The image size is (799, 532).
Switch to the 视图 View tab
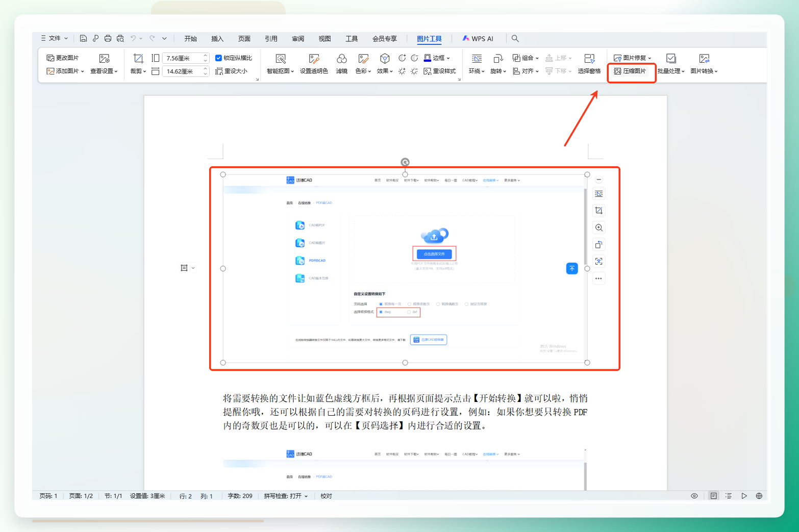[x=324, y=39]
